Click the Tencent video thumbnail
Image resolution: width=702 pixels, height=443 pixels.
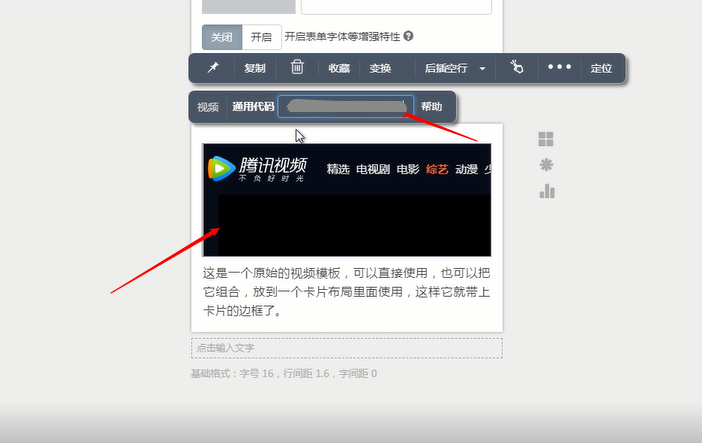coord(347,200)
